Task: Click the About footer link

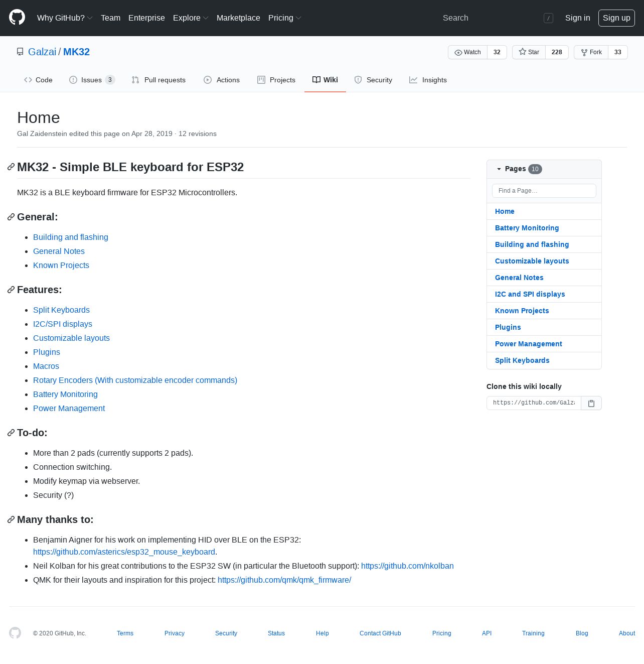Action: 627,633
